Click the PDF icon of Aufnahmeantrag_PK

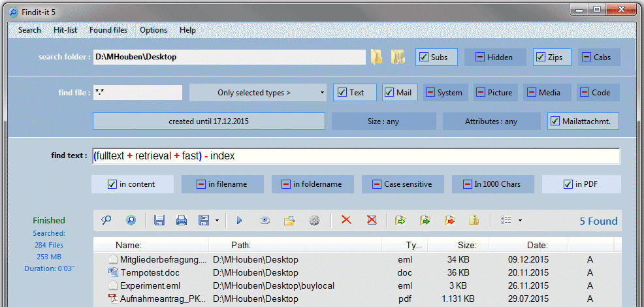[x=113, y=299]
